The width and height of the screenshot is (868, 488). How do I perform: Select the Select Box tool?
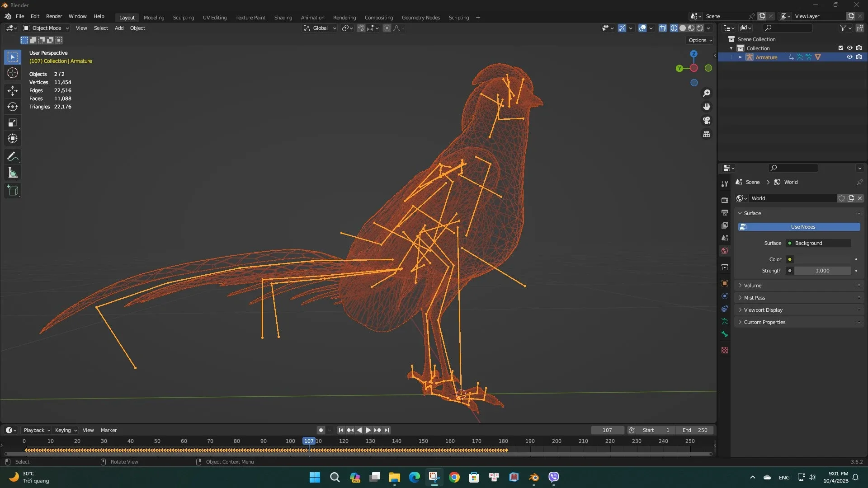point(13,57)
